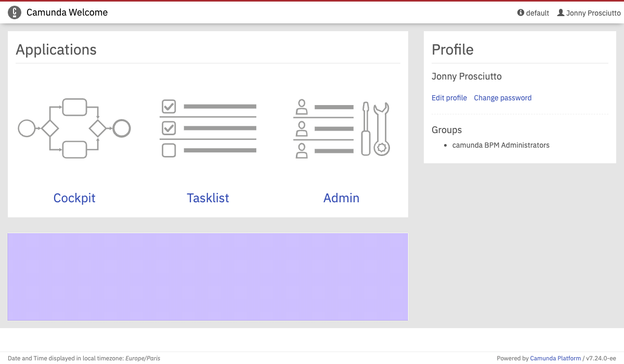
Task: Click the Tasklist text link
Action: click(x=208, y=198)
